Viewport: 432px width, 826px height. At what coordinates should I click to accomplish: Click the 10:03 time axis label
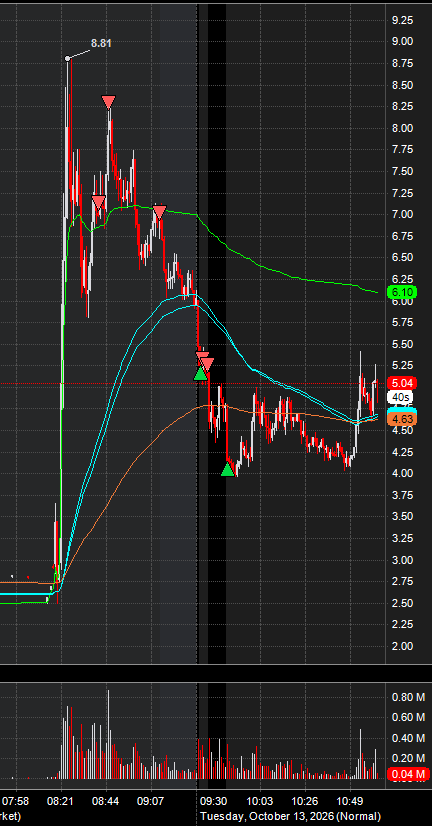(x=260, y=801)
